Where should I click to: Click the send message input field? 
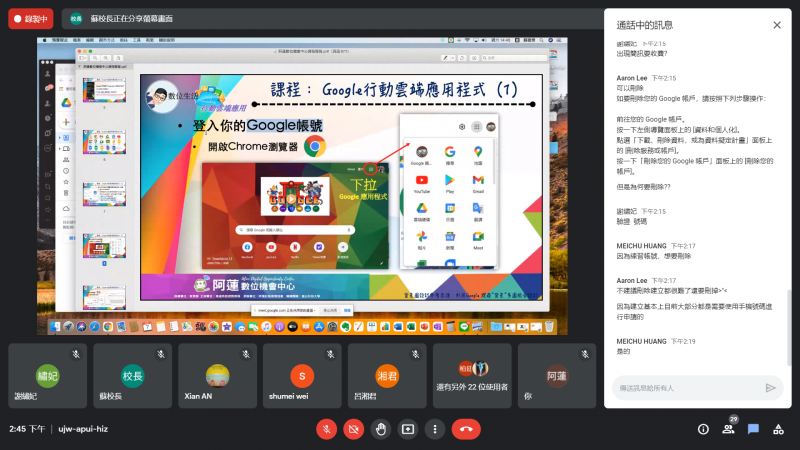click(x=689, y=388)
